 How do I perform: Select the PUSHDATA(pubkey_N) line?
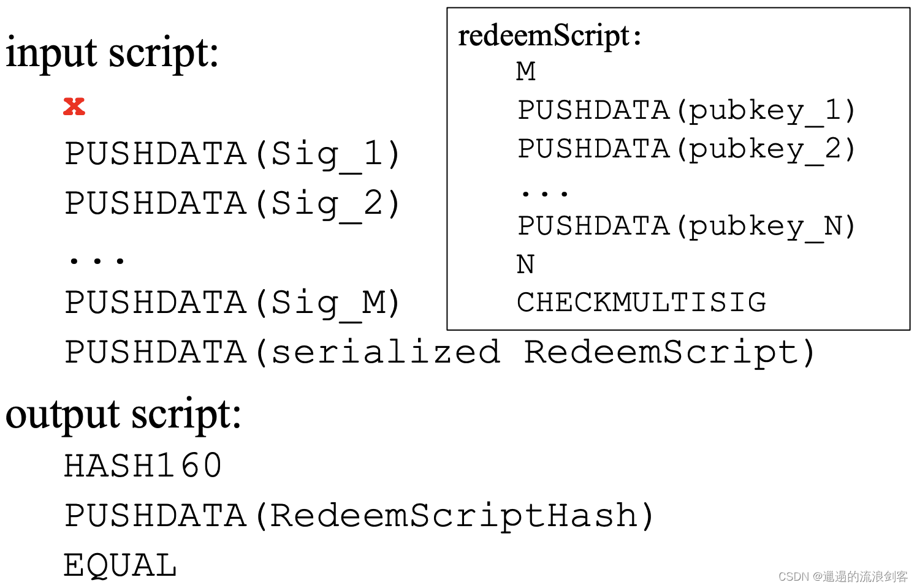click(x=686, y=227)
